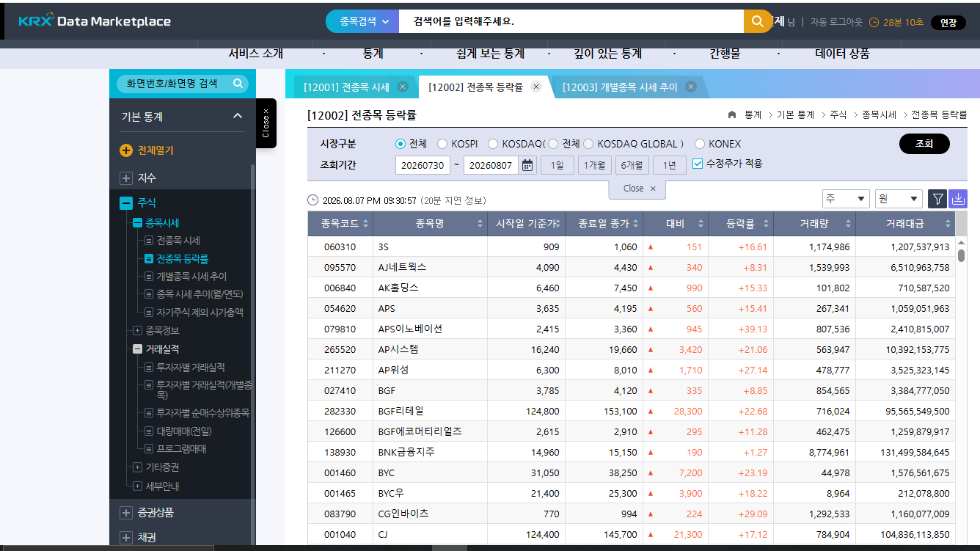Toggle the 수정주가 적용 checkbox
Screen dimensions: 980x551
pyautogui.click(x=698, y=164)
